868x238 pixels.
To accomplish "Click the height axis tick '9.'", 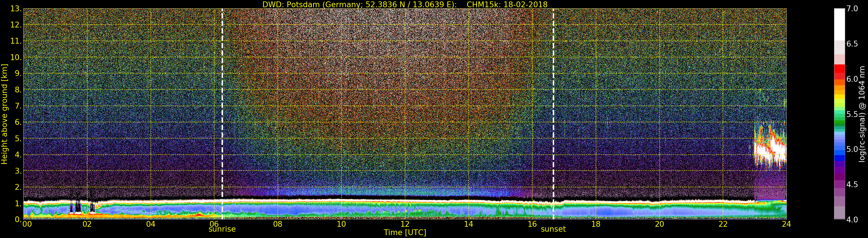I will tap(18, 73).
